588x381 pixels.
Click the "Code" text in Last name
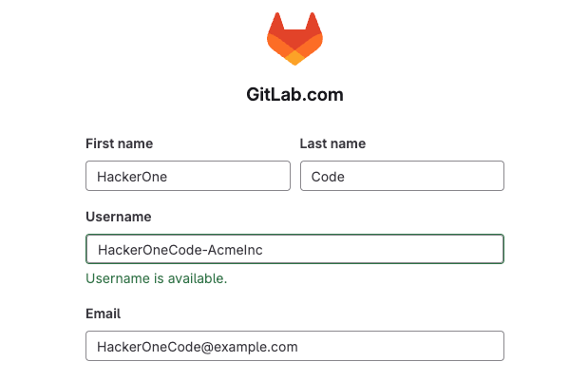coord(328,177)
